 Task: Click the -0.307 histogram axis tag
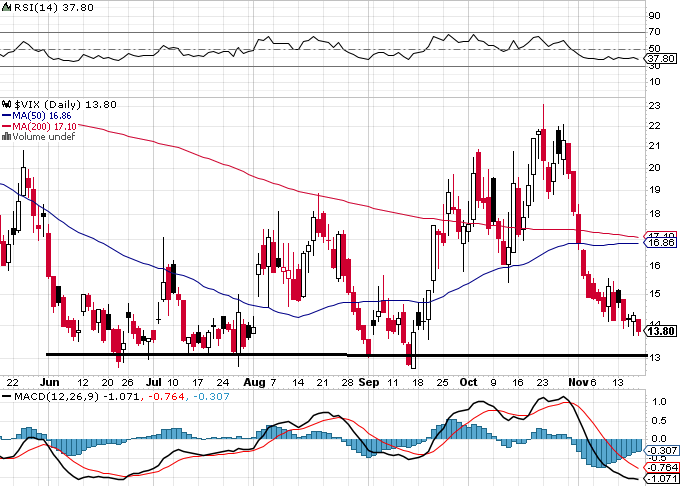[x=663, y=451]
